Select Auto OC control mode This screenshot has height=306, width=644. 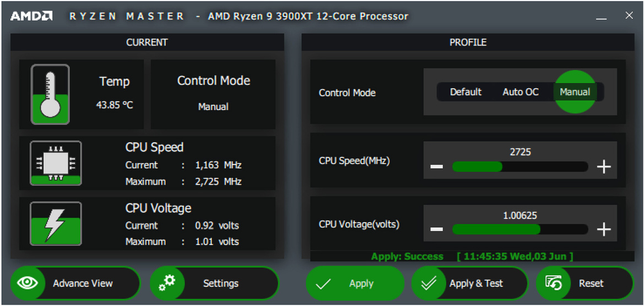[521, 92]
